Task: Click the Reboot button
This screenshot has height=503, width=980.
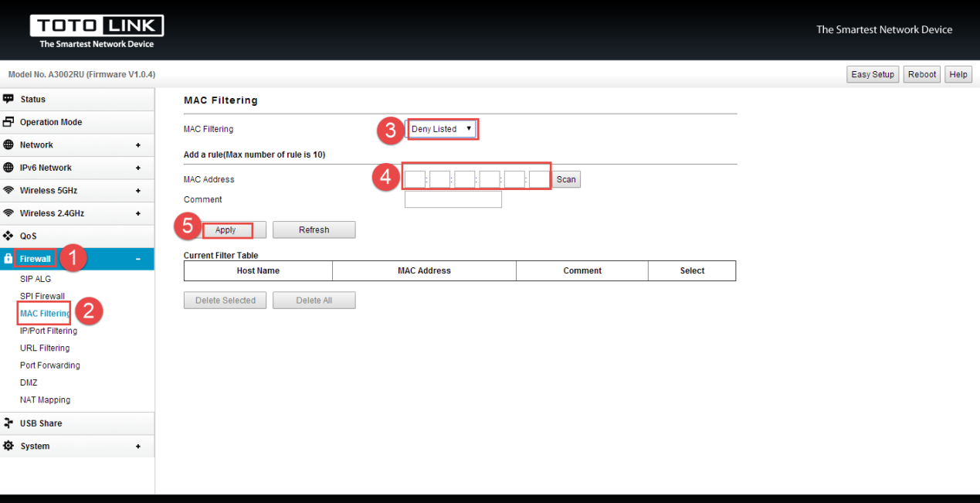Action: coord(922,74)
